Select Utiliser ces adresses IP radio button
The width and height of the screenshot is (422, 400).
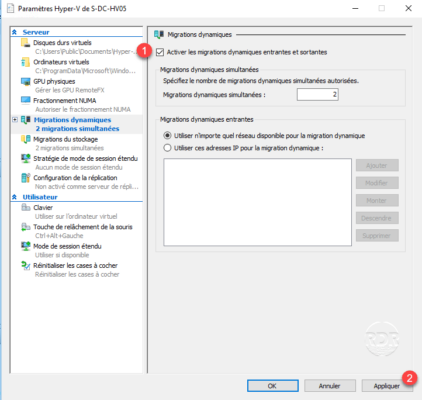click(x=167, y=148)
